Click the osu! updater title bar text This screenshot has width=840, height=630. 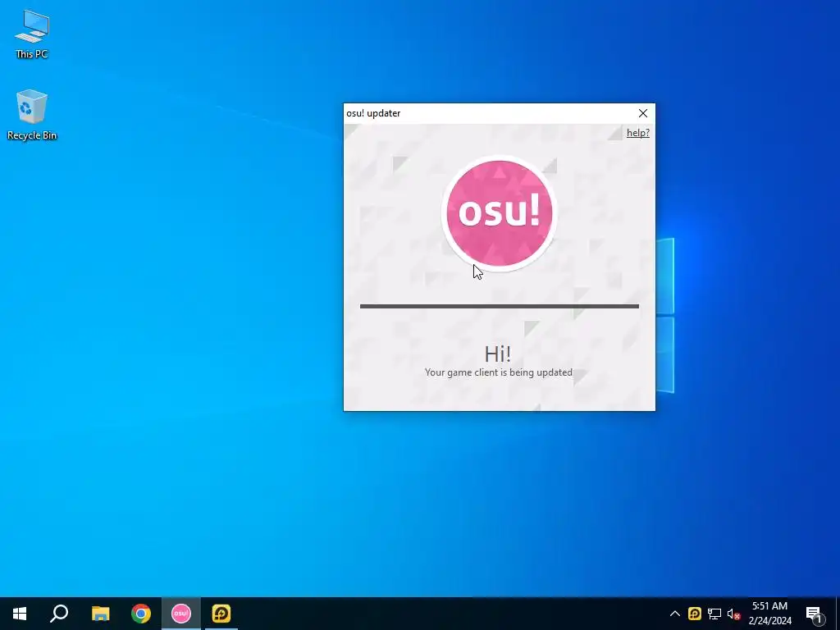click(x=373, y=113)
